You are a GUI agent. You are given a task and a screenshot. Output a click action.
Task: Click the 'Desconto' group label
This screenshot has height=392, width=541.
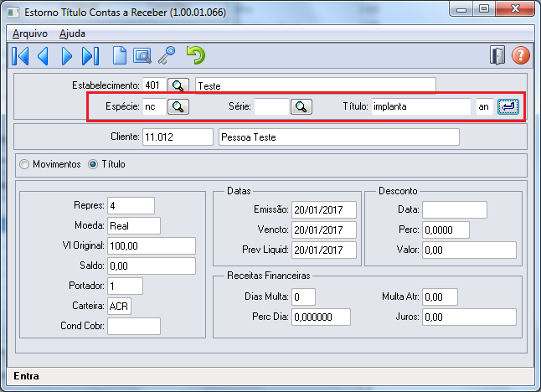click(x=398, y=191)
